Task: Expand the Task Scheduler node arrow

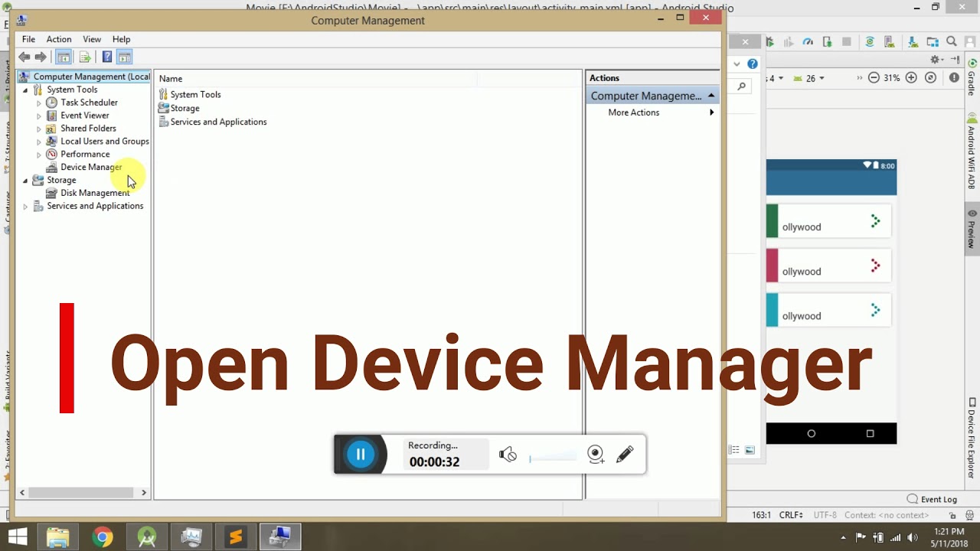Action: click(x=39, y=103)
